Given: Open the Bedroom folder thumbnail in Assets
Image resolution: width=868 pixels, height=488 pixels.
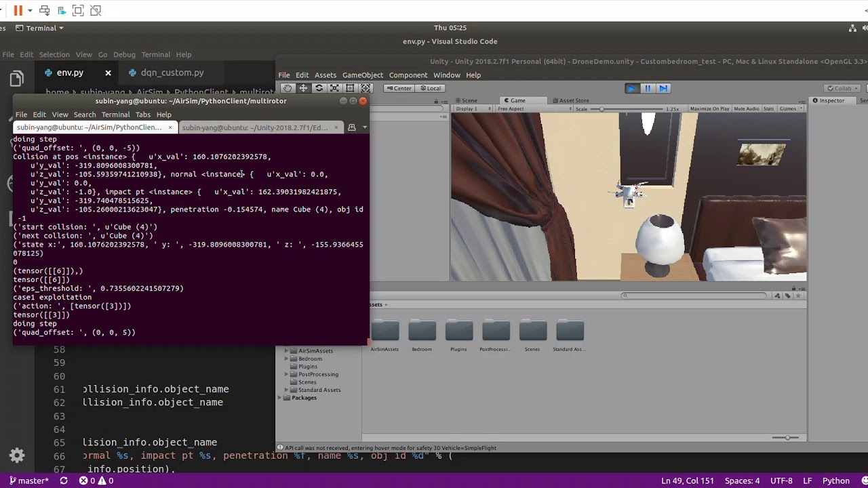Looking at the screenshot, I should click(x=422, y=331).
